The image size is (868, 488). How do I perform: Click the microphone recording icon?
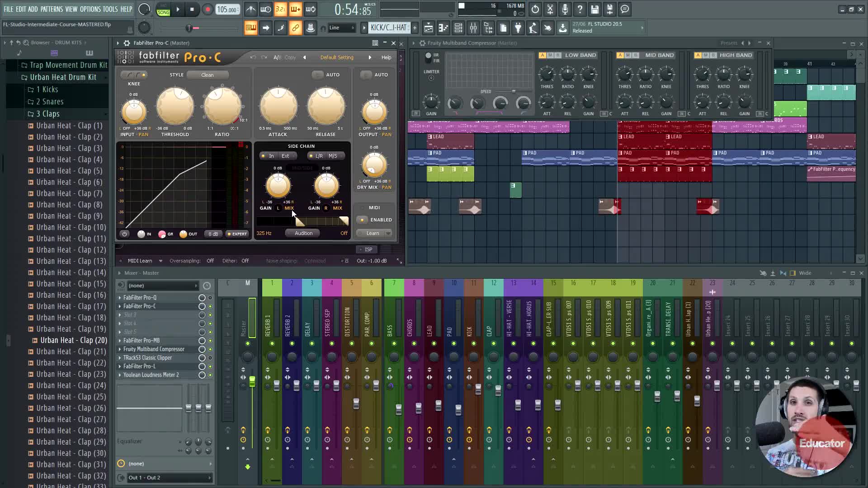click(x=565, y=9)
